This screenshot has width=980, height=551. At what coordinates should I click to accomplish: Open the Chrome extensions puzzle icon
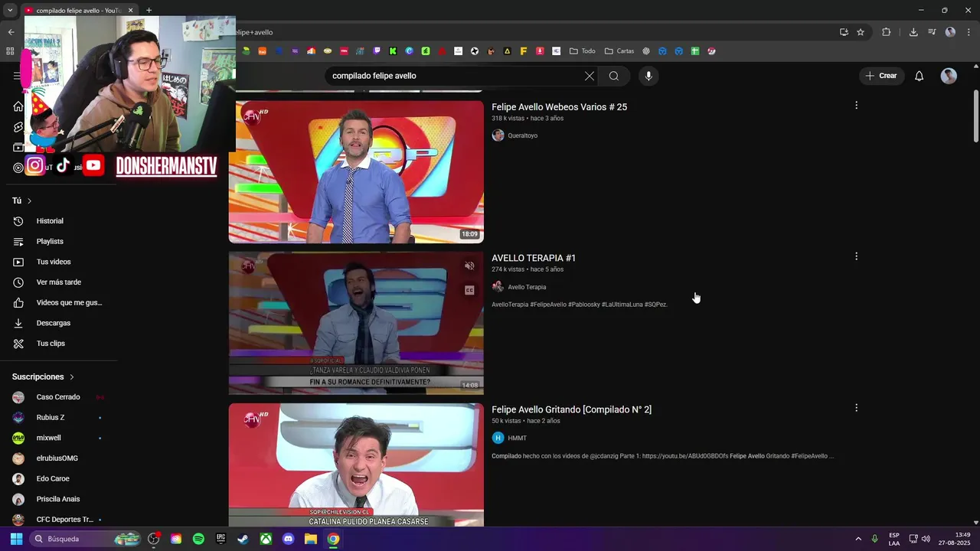pos(887,32)
